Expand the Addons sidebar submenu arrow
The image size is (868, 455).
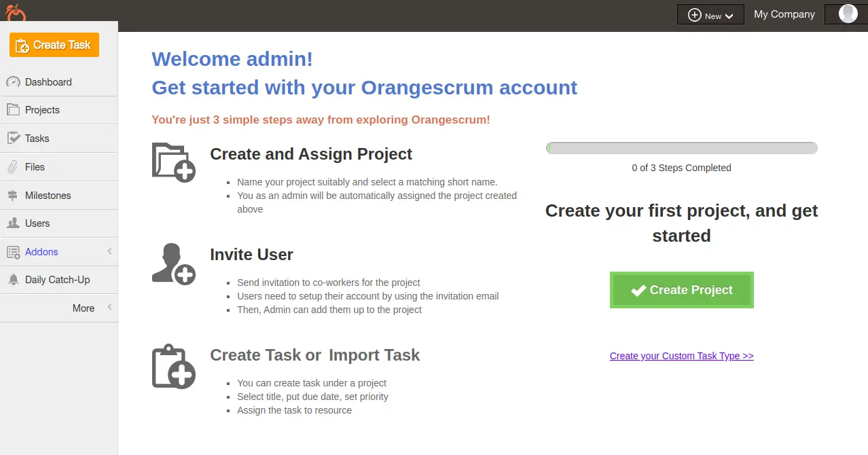pos(109,252)
